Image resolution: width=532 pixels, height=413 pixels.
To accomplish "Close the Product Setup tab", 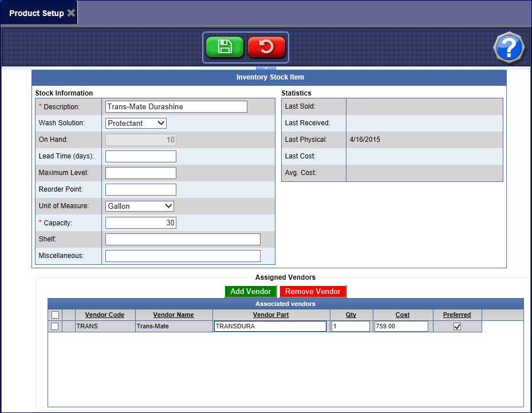I will (71, 13).
